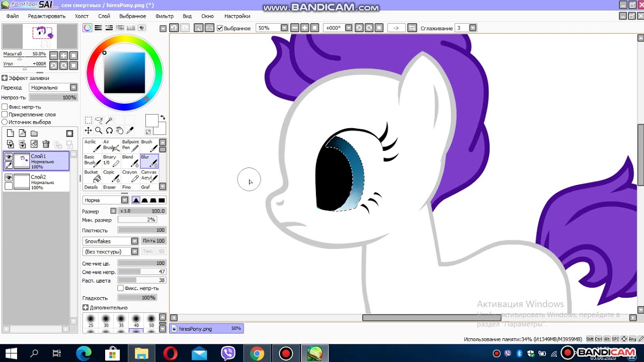The image size is (644, 362).
Task: Expand the Эффект заливки section
Action: tap(5, 78)
